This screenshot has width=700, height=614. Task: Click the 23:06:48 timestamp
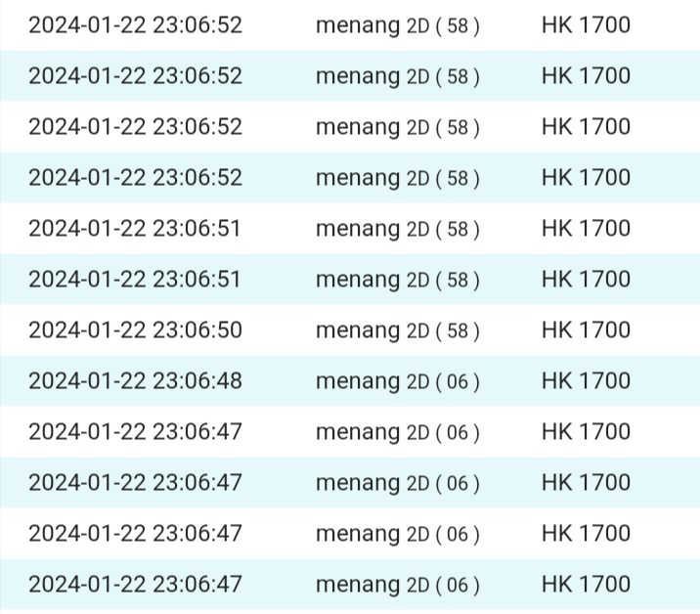click(x=135, y=381)
